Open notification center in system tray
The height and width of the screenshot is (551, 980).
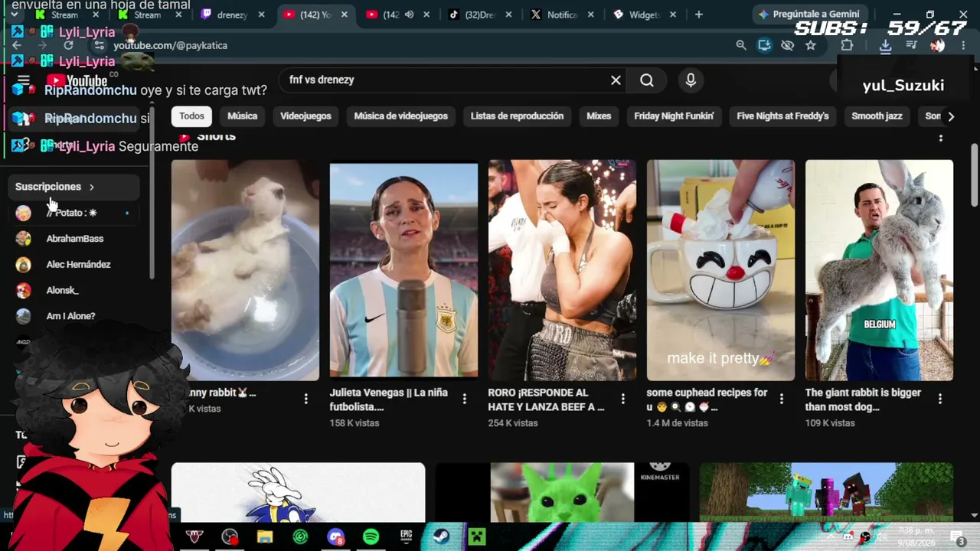[956, 536]
